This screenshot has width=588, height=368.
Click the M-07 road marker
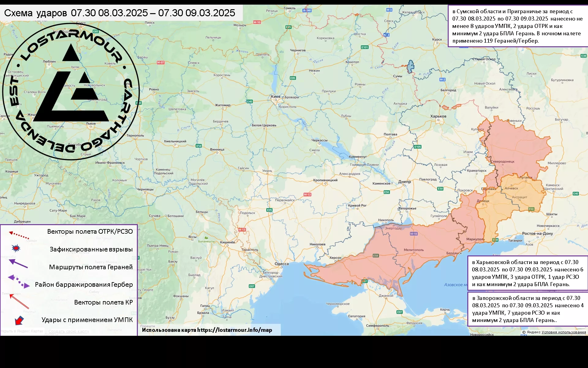160,62
